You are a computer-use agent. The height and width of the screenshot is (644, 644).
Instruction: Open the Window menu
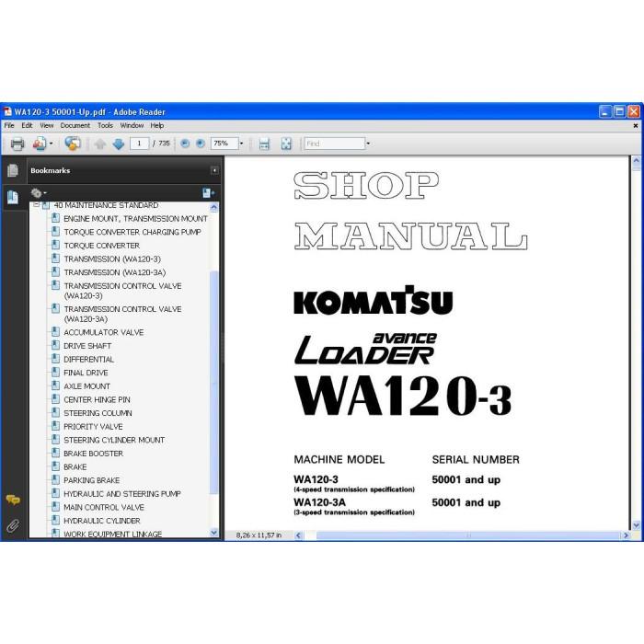coord(132,125)
